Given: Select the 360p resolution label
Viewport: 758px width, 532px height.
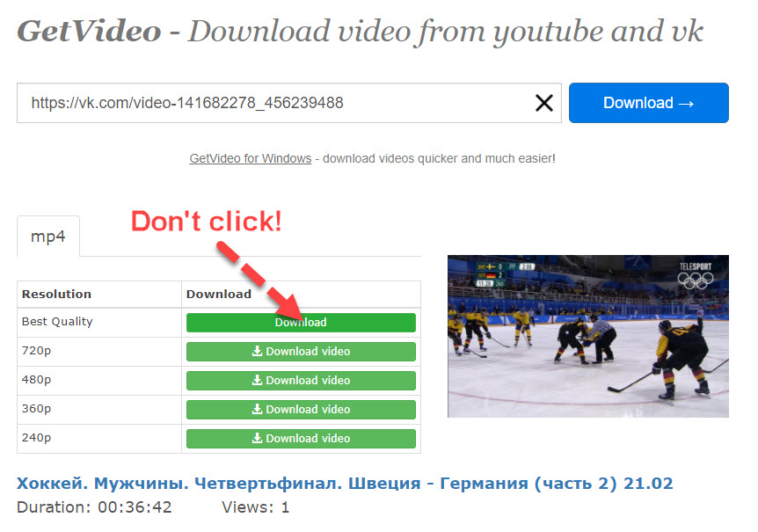Looking at the screenshot, I should 36,409.
